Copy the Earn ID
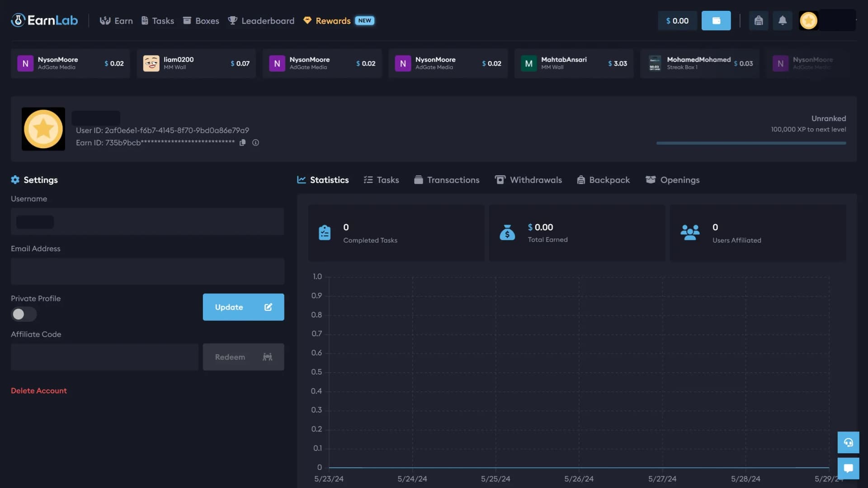The image size is (868, 488). [x=242, y=143]
